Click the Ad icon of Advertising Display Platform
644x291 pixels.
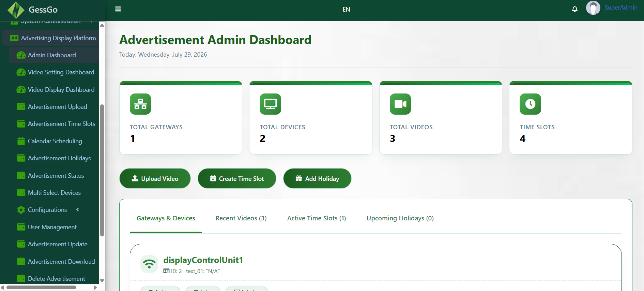pos(14,38)
